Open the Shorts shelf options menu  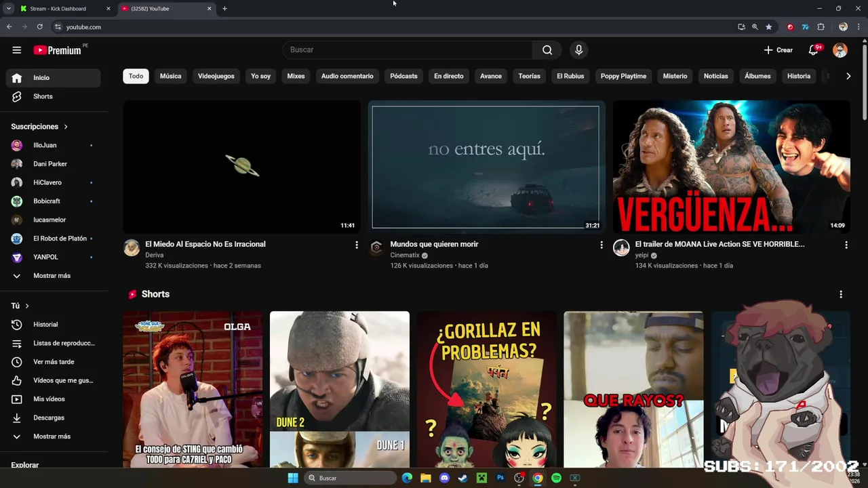click(x=841, y=294)
